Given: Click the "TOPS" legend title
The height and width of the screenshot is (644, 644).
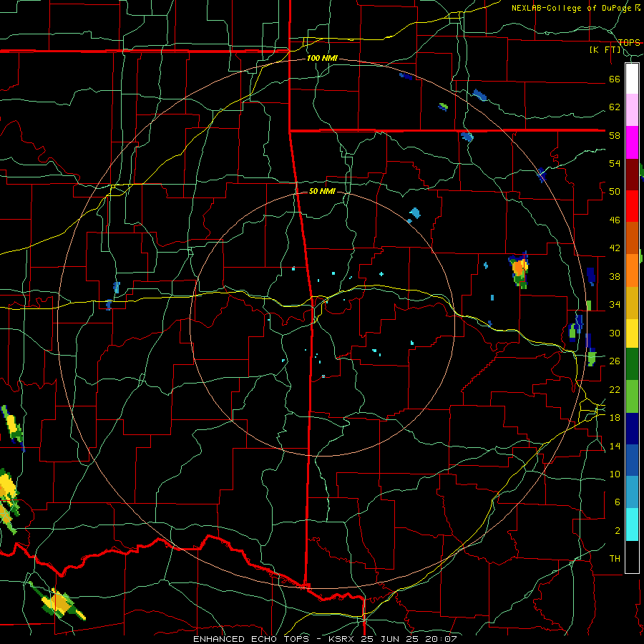Looking at the screenshot, I should [629, 43].
